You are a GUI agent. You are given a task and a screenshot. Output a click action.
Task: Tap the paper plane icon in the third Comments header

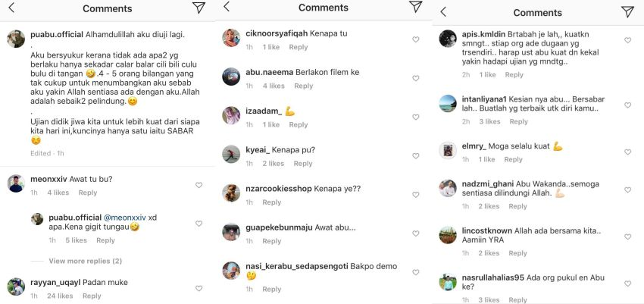(x=627, y=12)
